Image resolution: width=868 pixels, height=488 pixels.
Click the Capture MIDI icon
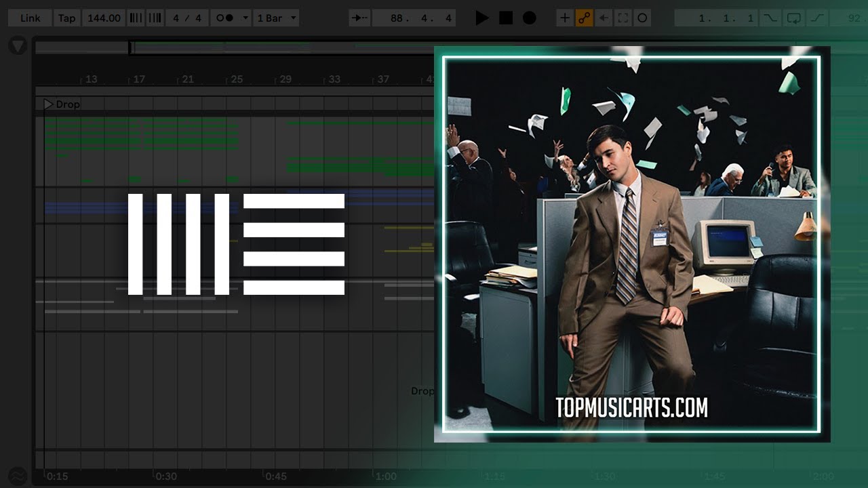623,18
